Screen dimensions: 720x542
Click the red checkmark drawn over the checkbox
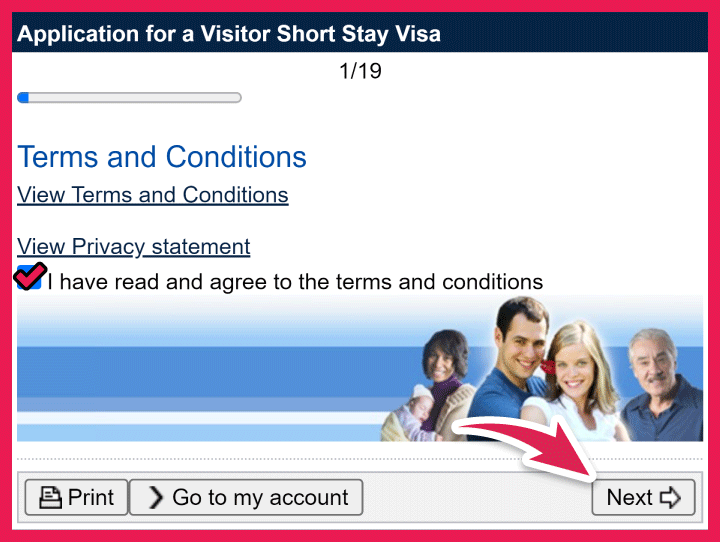click(x=31, y=274)
